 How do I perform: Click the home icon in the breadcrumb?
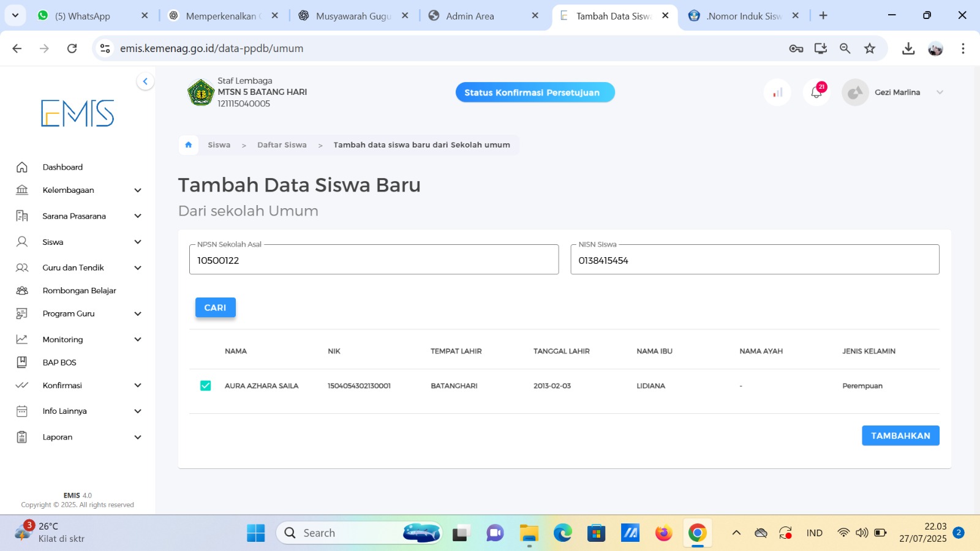[188, 144]
